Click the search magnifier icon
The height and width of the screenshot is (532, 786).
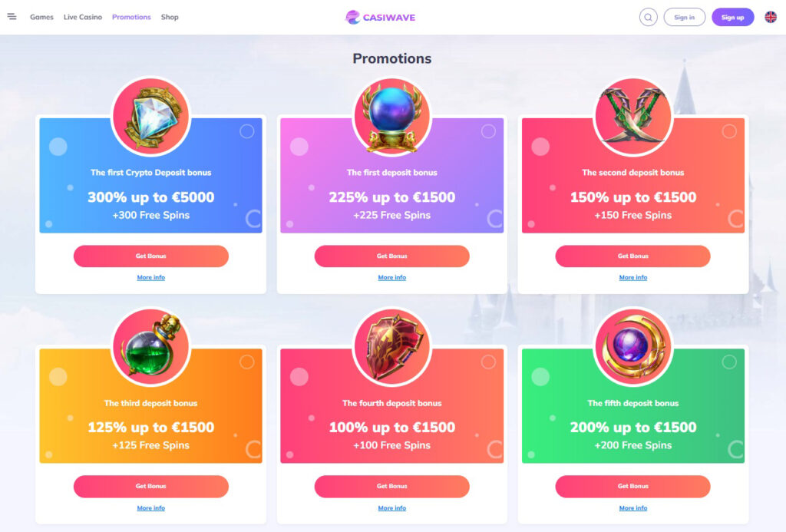(x=648, y=17)
